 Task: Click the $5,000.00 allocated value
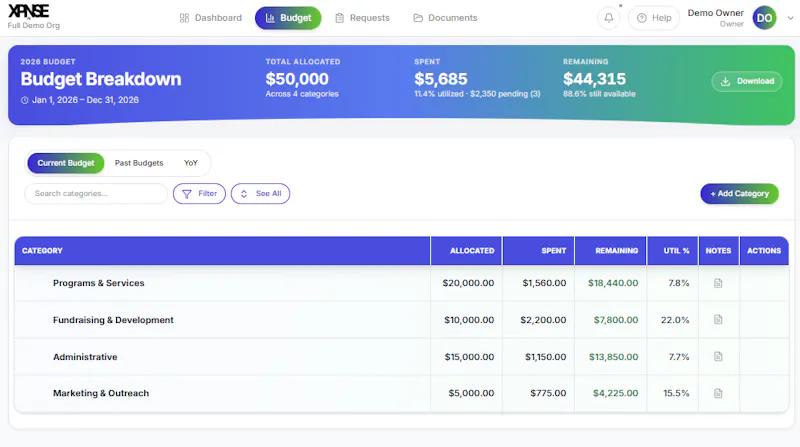[471, 393]
